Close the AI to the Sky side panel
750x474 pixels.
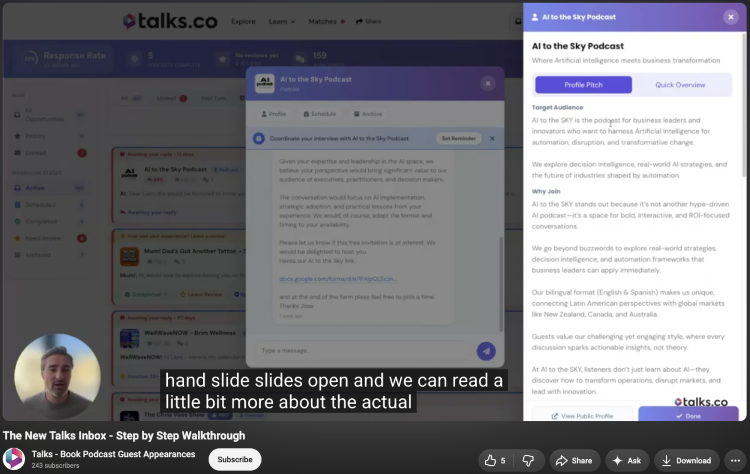[x=730, y=17]
